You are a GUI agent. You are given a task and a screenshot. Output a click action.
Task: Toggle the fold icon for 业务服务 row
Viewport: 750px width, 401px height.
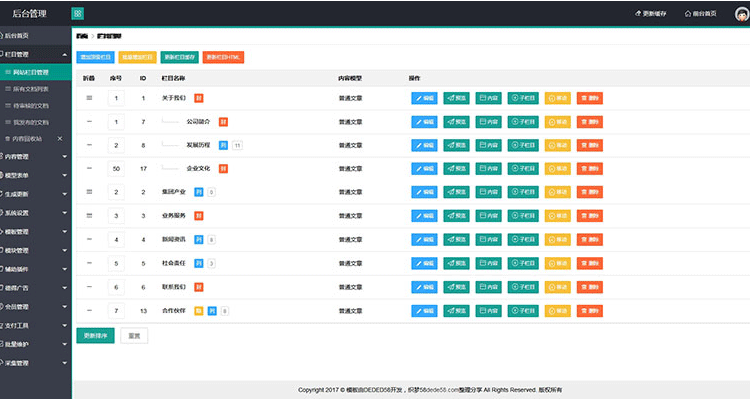[89, 216]
